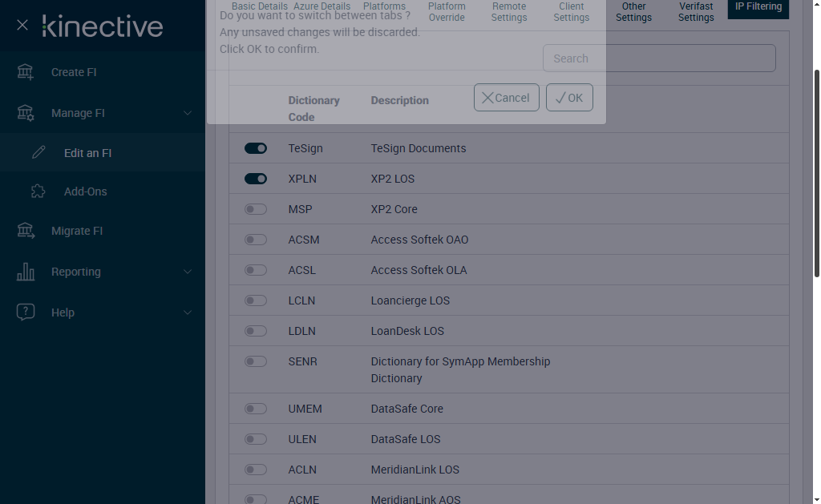Click the Migrate FI bank arrow icon

point(25,231)
